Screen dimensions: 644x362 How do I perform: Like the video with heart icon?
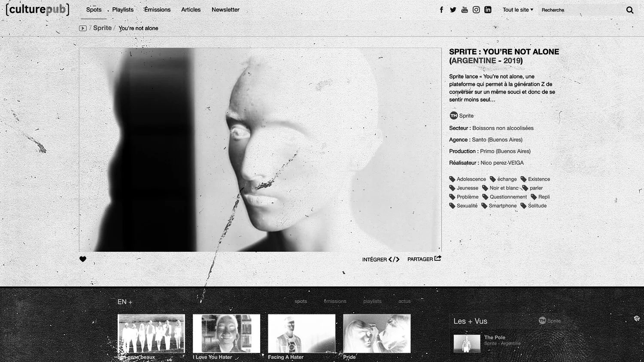pos(83,259)
